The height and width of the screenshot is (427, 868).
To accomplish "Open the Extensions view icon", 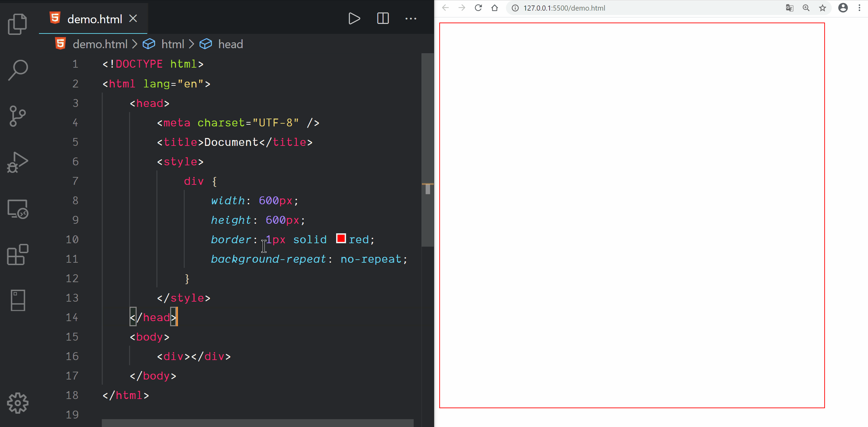I will pos(17,254).
